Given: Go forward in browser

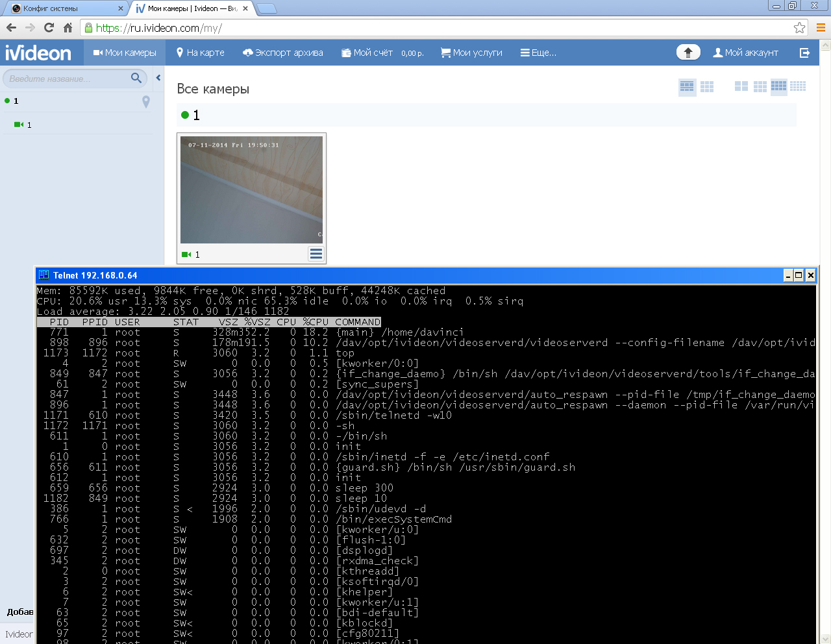Looking at the screenshot, I should pyautogui.click(x=30, y=28).
